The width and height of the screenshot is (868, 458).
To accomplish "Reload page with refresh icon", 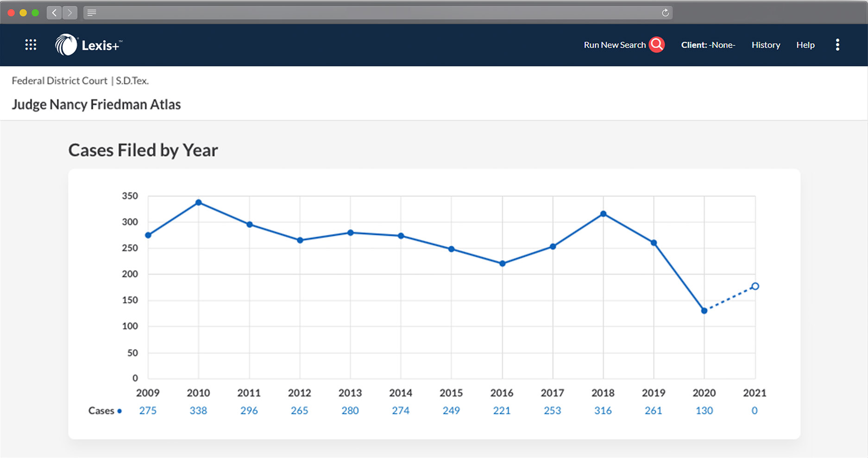I will tap(665, 13).
